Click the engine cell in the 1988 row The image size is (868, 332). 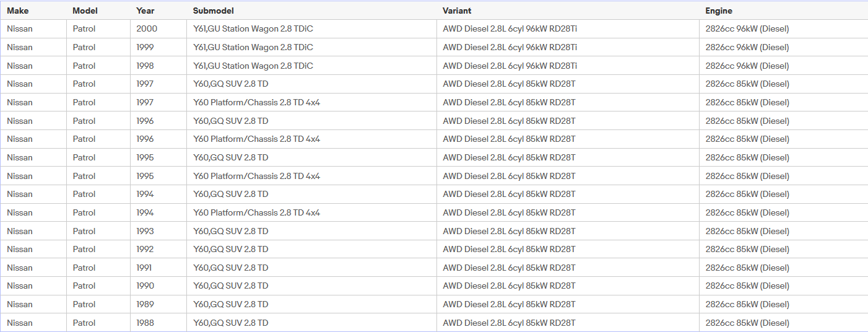(x=783, y=323)
